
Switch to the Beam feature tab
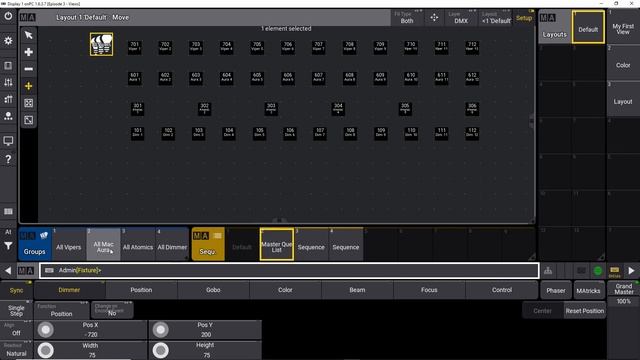[357, 290]
